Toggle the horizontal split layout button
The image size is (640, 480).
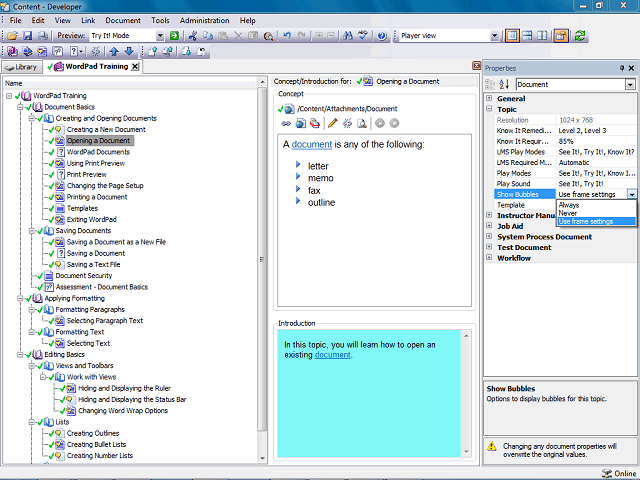(527, 36)
